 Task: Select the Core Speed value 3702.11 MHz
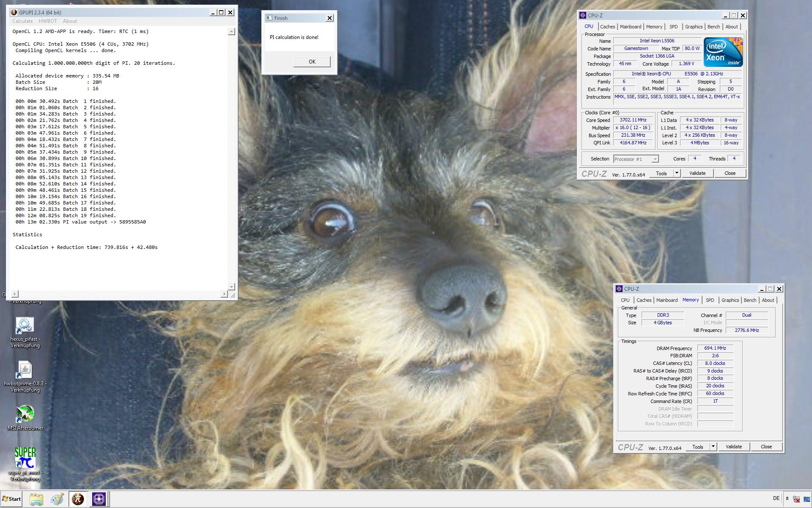[633, 120]
